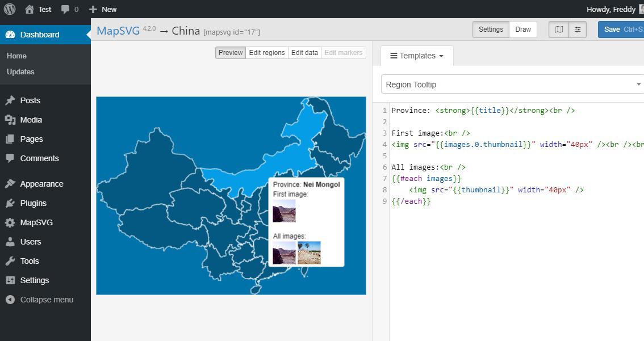Save the map with Save button
Screen dimensions: 644x341
coord(620,30)
